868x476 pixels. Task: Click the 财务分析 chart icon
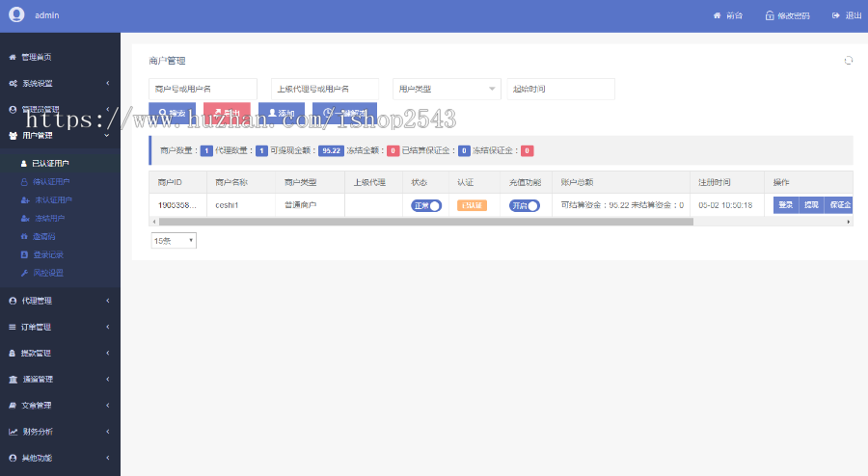coord(14,432)
